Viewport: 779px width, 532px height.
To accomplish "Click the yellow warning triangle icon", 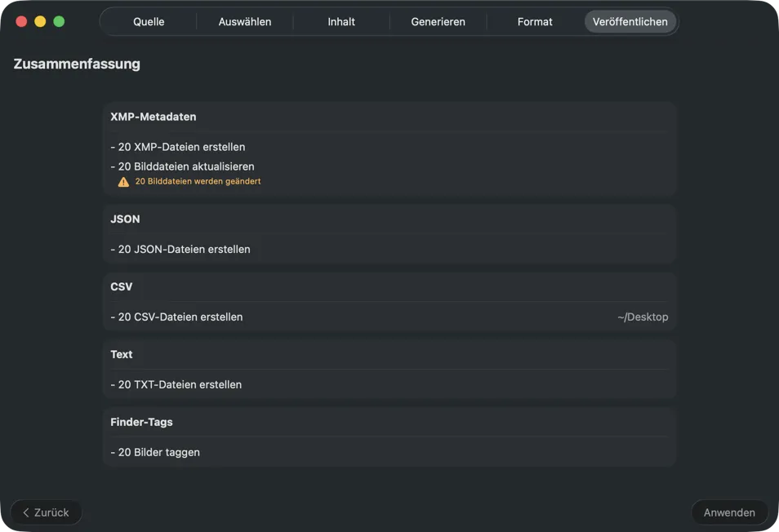I will point(123,182).
